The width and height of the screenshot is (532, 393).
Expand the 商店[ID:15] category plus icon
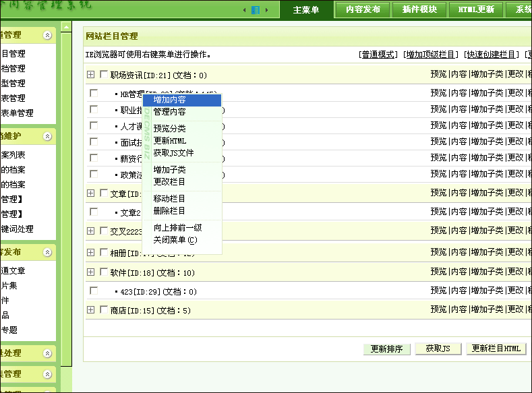91,310
